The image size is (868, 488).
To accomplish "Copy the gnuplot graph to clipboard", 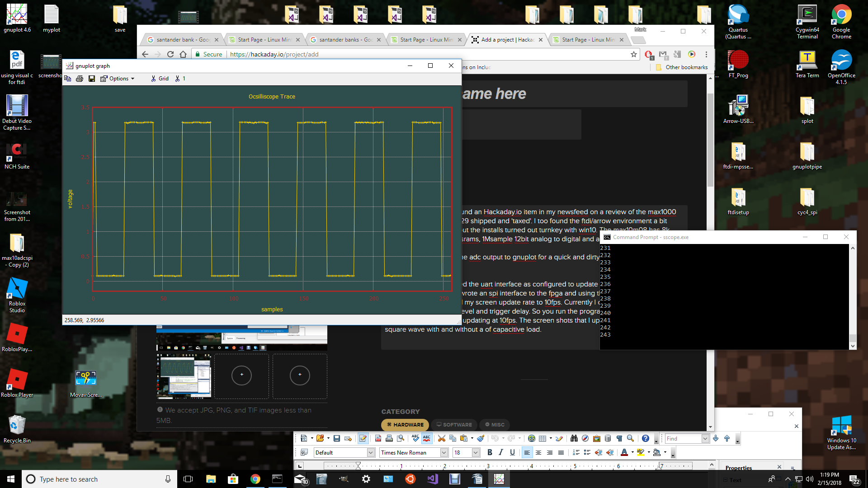I will 68,79.
